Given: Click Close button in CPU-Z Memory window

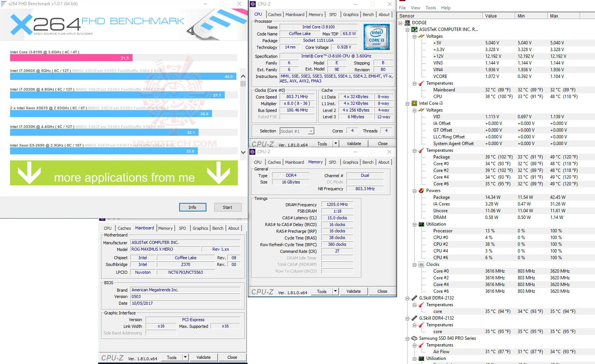Looking at the screenshot, I should click(x=382, y=291).
